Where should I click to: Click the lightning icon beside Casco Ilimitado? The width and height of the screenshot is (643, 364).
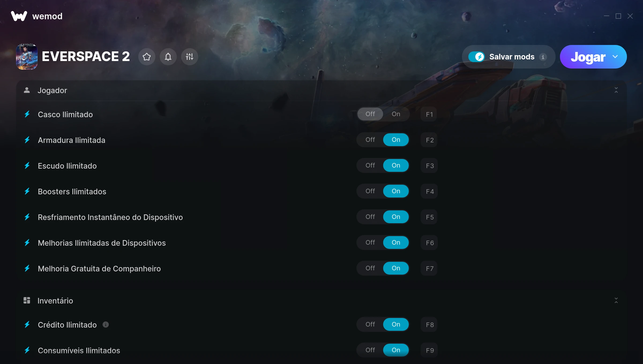click(x=27, y=114)
